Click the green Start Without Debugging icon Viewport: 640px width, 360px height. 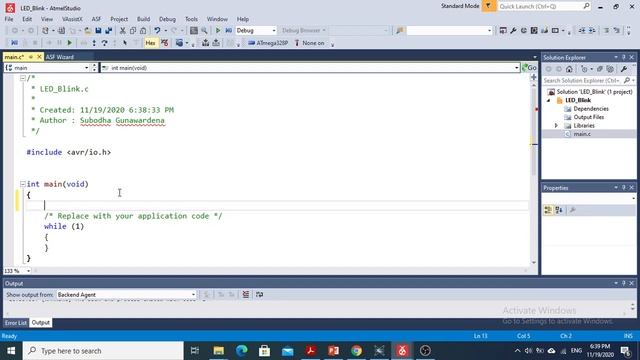tap(218, 31)
